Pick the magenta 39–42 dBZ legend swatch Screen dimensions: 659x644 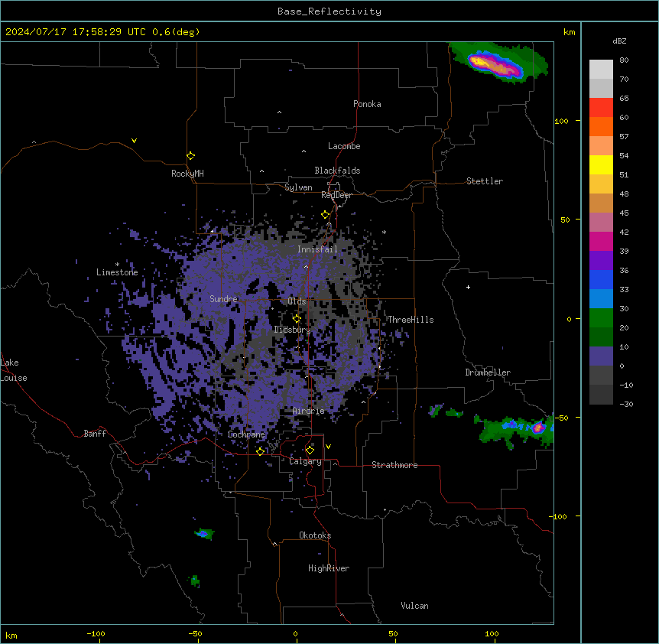tap(601, 241)
